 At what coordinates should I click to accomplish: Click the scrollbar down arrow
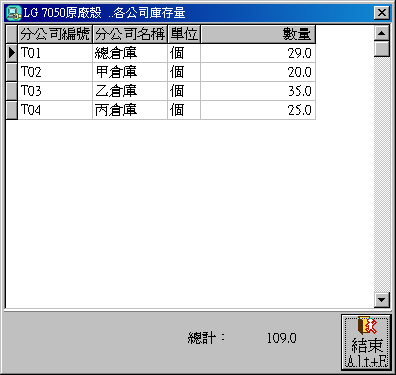(x=382, y=300)
